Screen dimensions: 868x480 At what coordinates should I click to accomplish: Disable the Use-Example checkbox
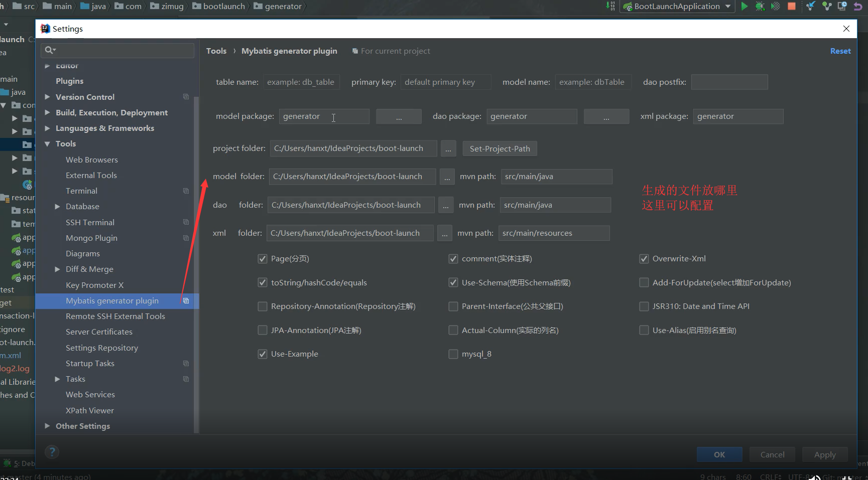click(x=263, y=354)
